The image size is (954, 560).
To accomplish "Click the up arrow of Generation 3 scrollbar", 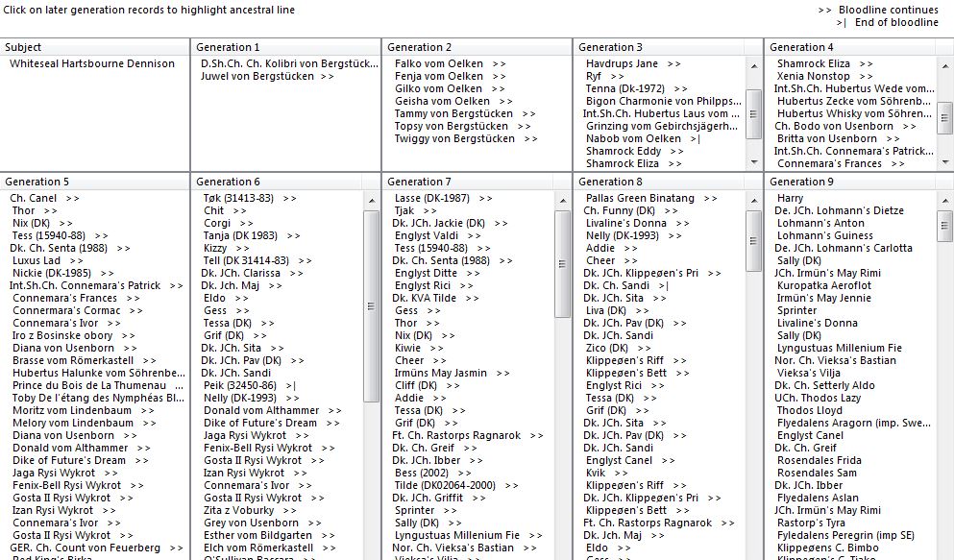I will pyautogui.click(x=754, y=65).
